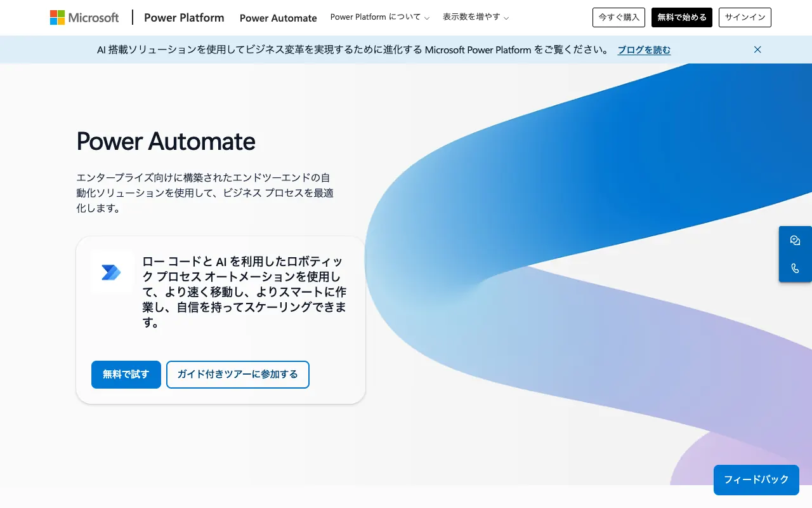Click ガイド付きツアーに参加する button
This screenshot has width=812, height=508.
point(238,375)
